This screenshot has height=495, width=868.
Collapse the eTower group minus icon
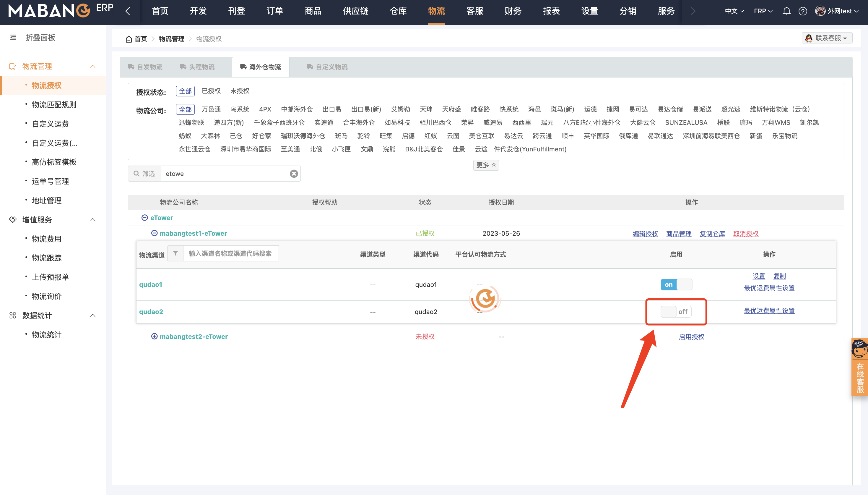point(144,218)
